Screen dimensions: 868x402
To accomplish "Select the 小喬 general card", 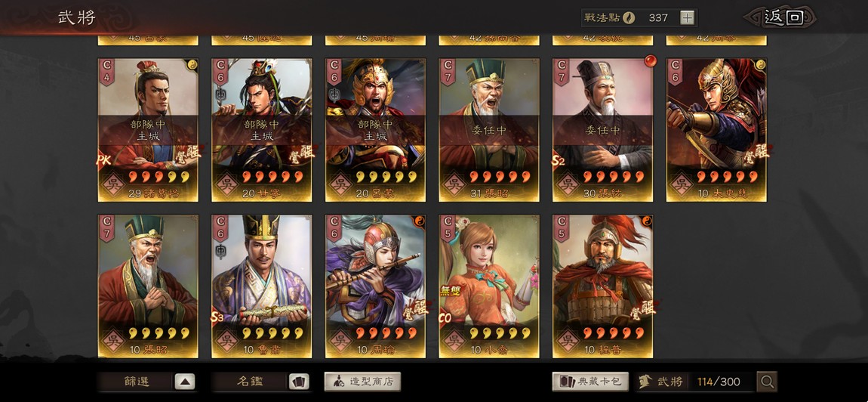I will tap(489, 286).
